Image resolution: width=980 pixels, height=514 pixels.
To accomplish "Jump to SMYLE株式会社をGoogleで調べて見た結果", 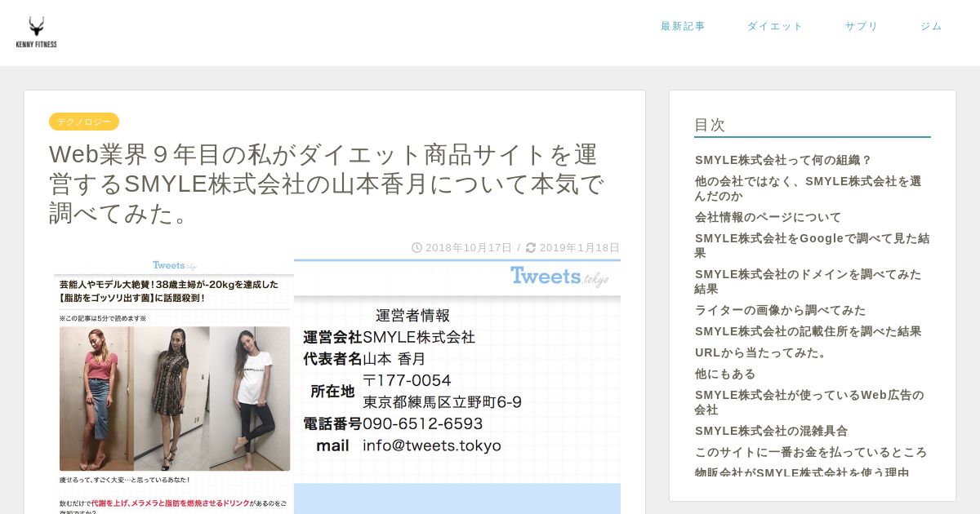I will 812,246.
